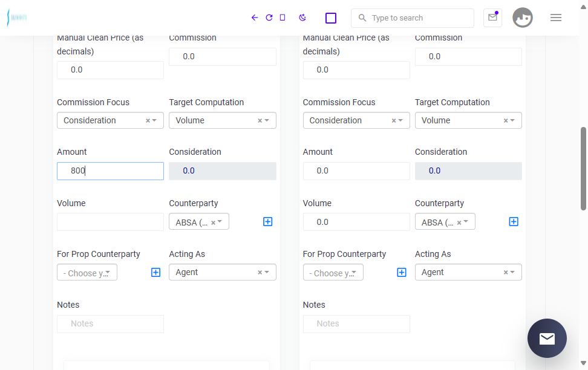The image size is (588, 370).
Task: Click right Notes input field
Action: (x=356, y=324)
